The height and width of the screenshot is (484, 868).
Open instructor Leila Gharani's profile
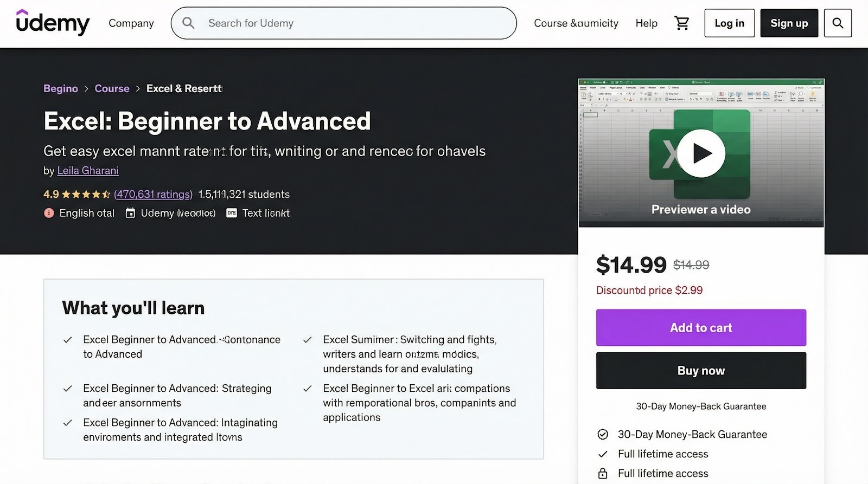(88, 171)
